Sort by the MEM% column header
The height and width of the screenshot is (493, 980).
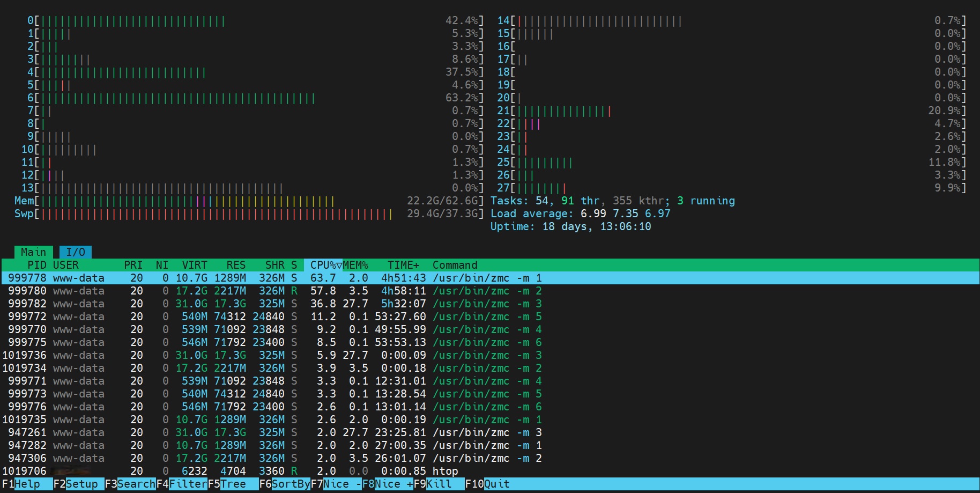coord(355,265)
